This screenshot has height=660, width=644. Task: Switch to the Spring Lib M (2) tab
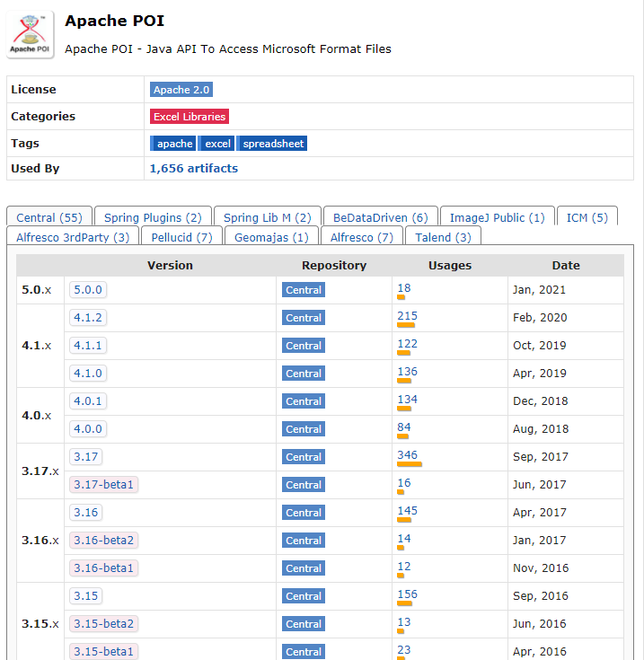[268, 217]
